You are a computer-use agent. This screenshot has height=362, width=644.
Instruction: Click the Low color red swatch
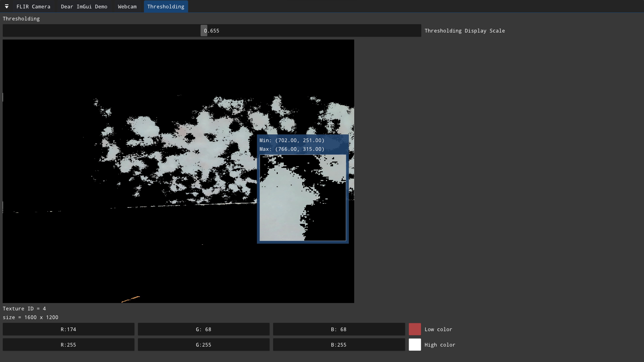coord(415,329)
